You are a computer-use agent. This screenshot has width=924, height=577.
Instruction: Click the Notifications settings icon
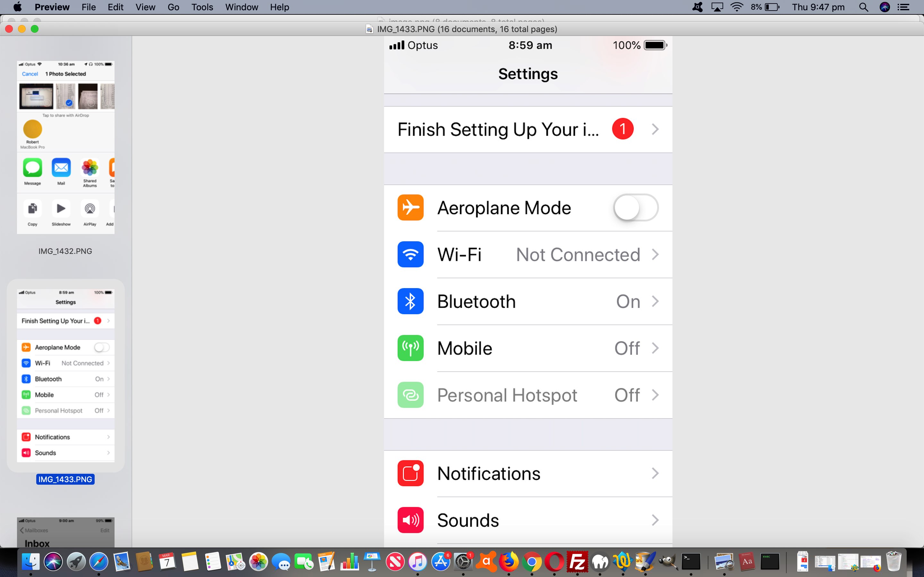(x=410, y=472)
